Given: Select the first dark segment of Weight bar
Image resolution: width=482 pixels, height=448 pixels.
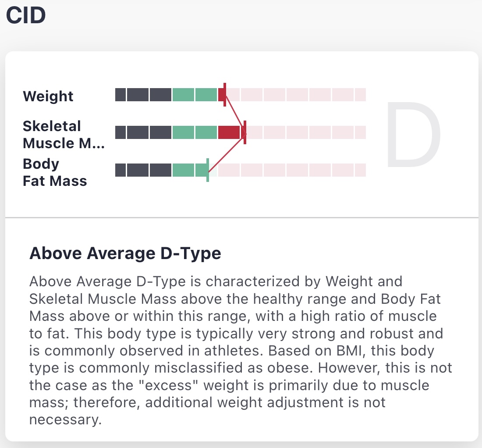Looking at the screenshot, I should point(120,95).
